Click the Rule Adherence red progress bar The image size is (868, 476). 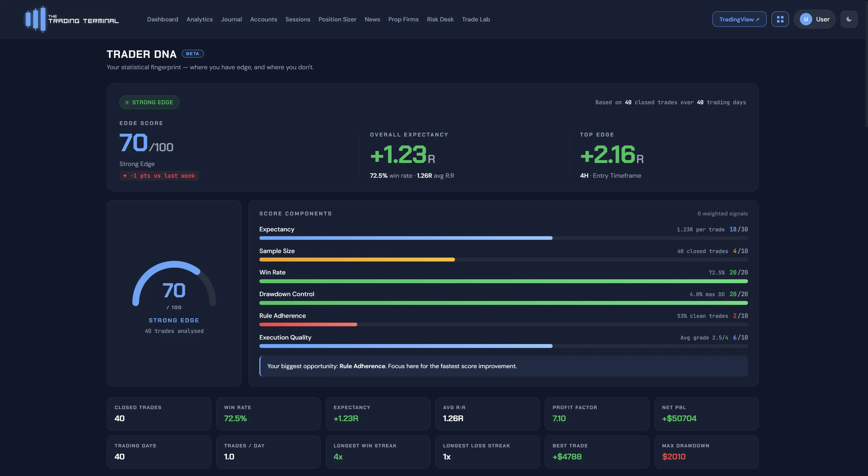coord(503,324)
